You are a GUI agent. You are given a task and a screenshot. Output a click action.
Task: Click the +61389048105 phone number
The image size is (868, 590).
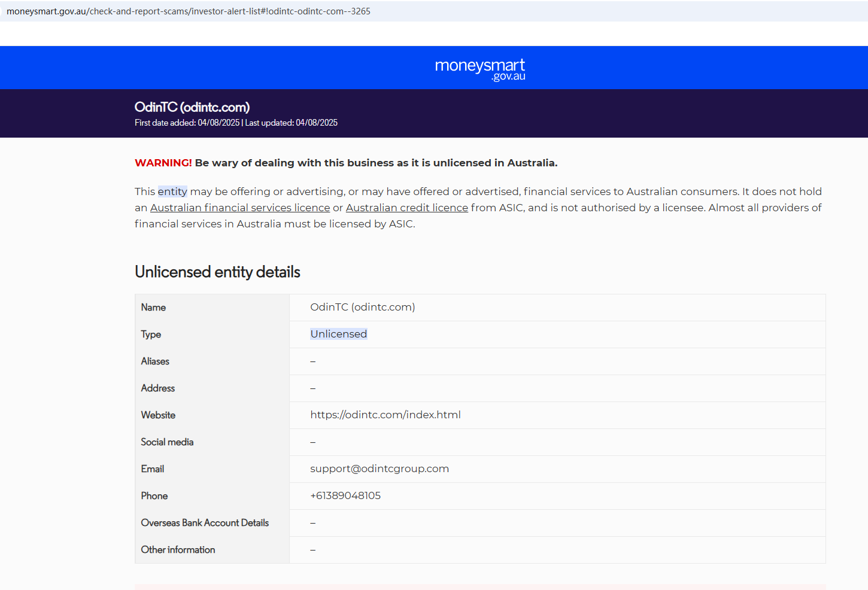(x=345, y=495)
